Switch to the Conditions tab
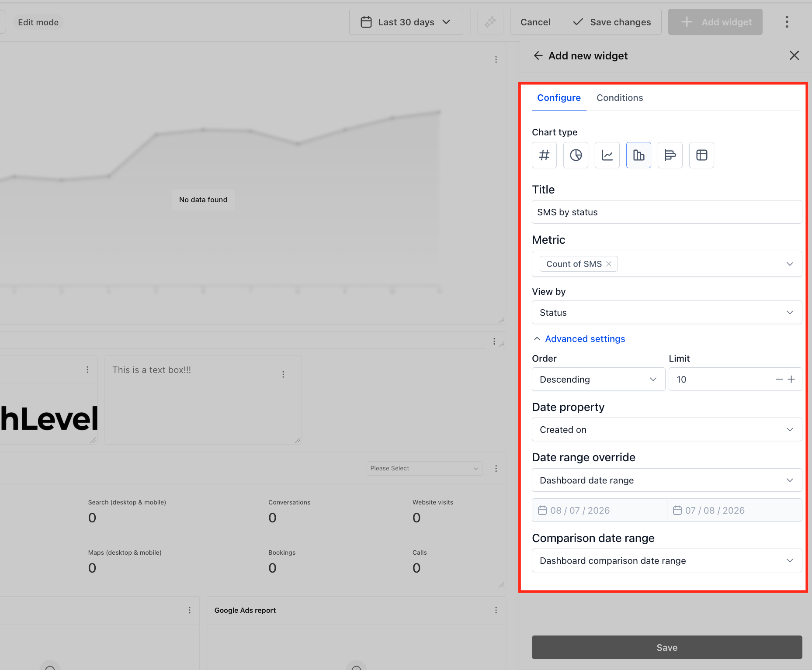 [620, 98]
